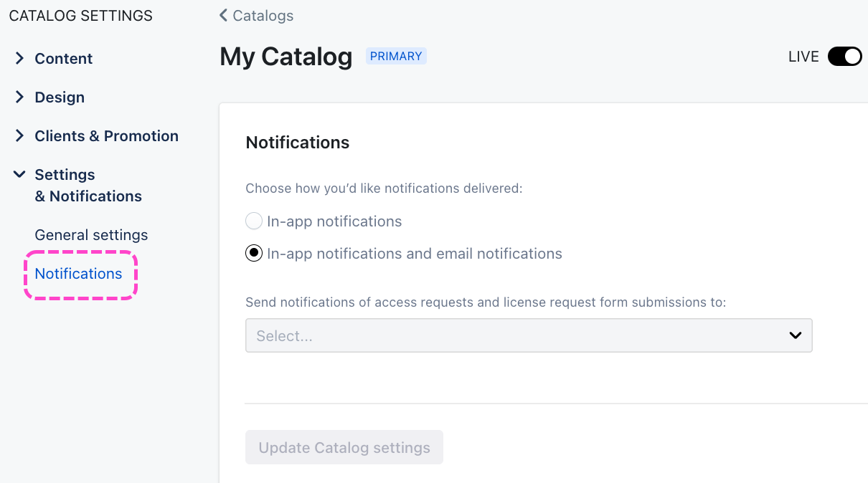The image size is (868, 483).
Task: Choose In-app and email notifications radio
Action: coord(254,254)
